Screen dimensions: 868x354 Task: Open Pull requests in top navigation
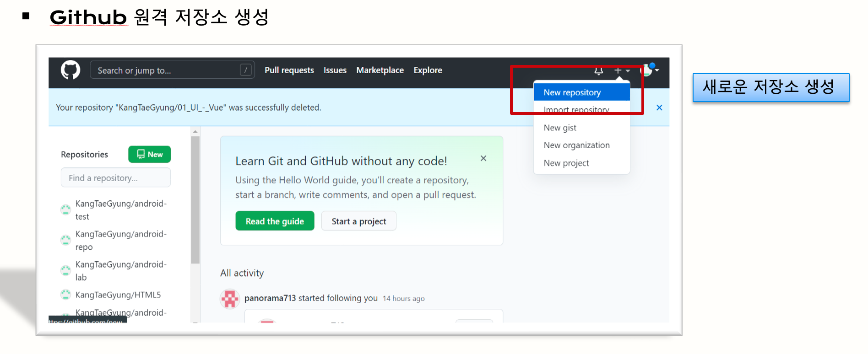289,70
